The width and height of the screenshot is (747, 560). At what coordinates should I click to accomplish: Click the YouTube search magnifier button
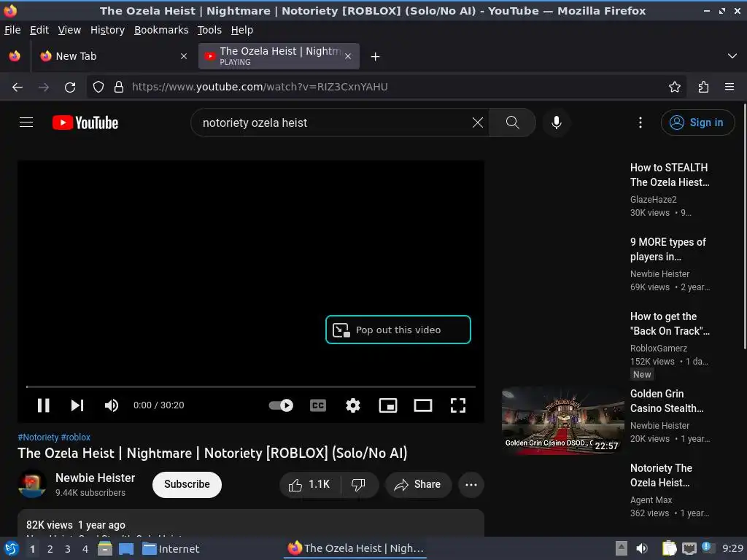(513, 122)
